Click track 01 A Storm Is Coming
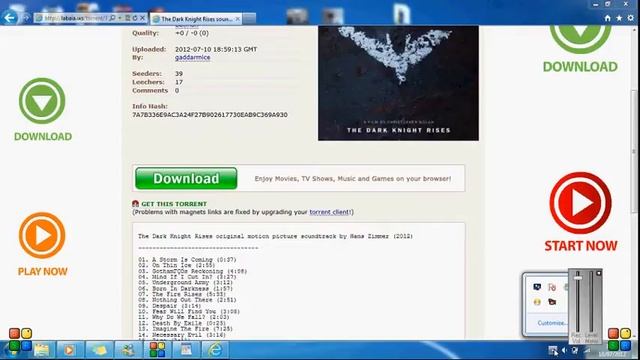The image size is (640, 360). point(187,260)
